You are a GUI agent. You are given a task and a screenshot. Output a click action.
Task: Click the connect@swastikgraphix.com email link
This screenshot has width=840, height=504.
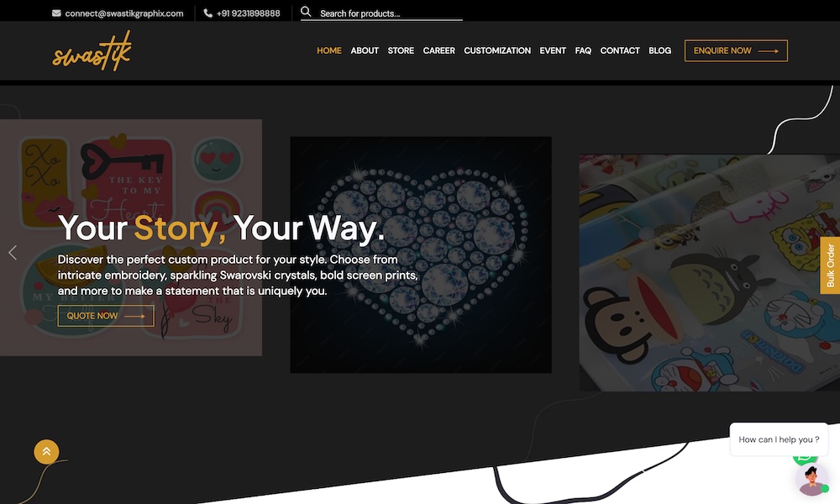[124, 13]
